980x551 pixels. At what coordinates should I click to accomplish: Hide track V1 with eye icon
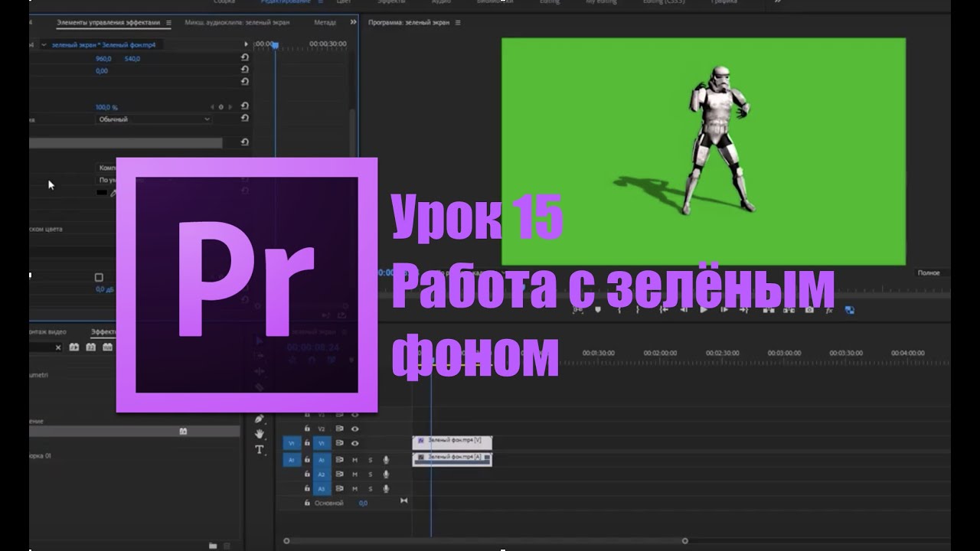click(354, 443)
